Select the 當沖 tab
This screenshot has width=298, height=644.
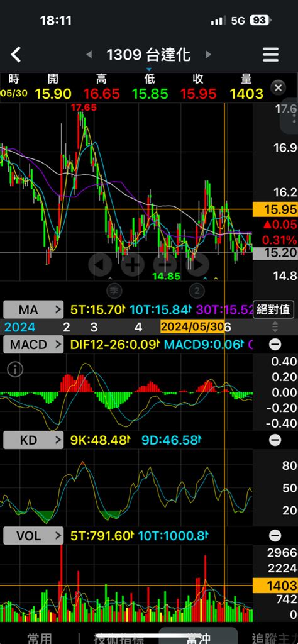tap(198, 637)
